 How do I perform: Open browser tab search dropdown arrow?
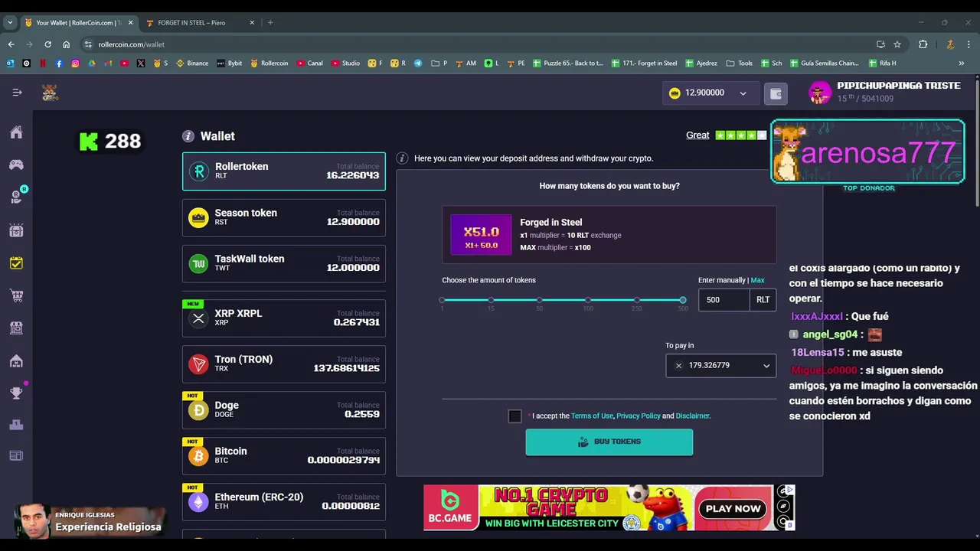point(11,23)
